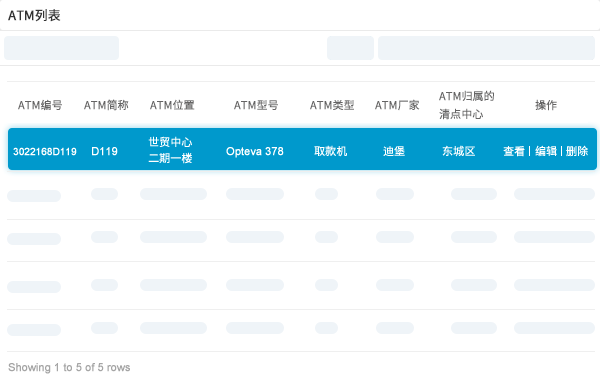600x387 pixels.
Task: Click the 操作 column header
Action: [x=546, y=105]
